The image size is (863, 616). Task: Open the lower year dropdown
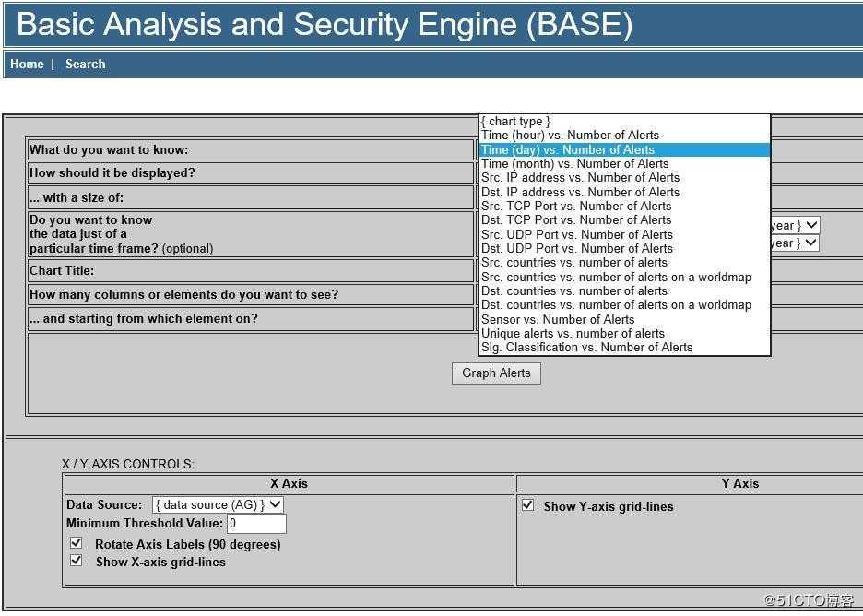pyautogui.click(x=796, y=243)
